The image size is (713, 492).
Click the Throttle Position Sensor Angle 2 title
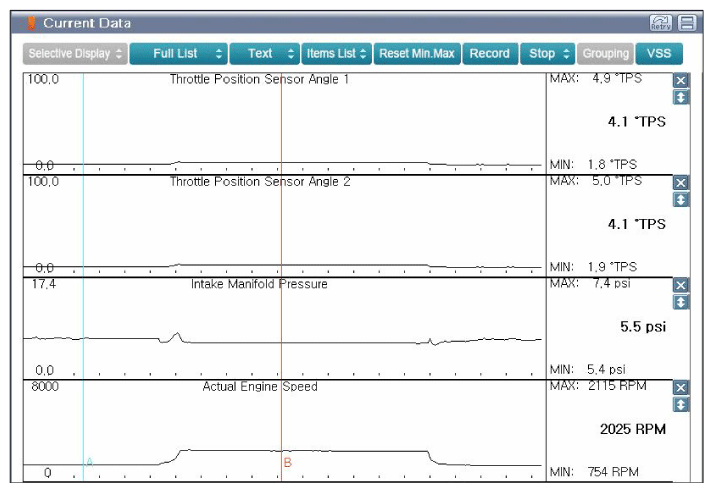click(x=260, y=181)
